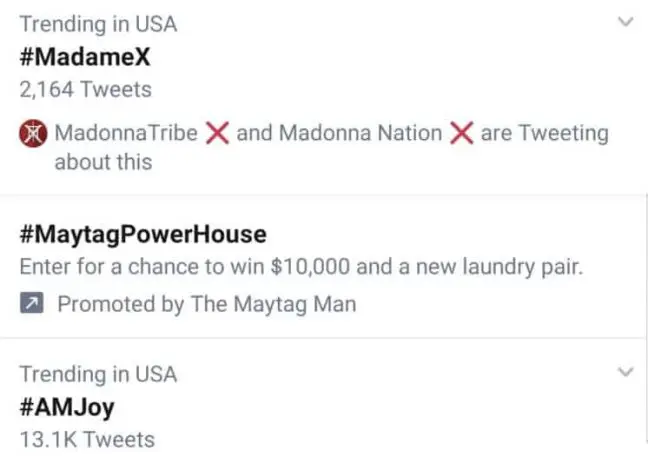View the #AMJoy trending hashtag

pos(67,406)
